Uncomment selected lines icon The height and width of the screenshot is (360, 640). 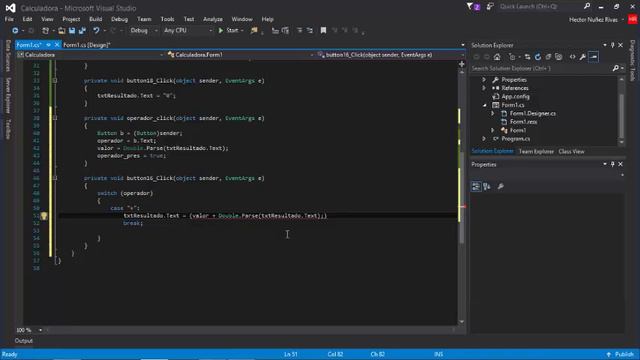pos(310,31)
